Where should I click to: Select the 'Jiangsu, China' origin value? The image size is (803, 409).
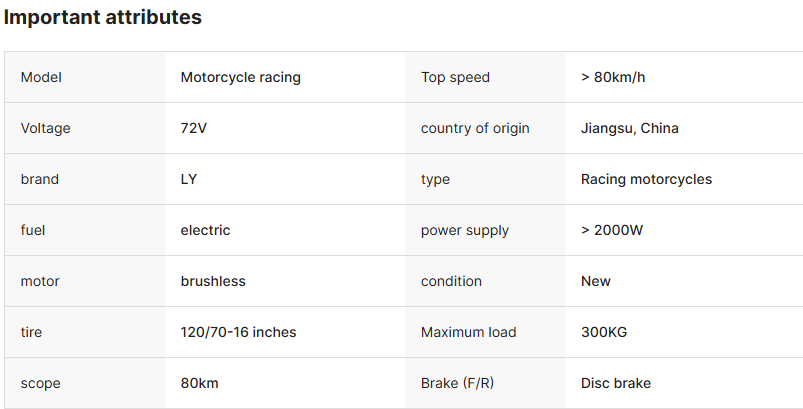pos(629,128)
